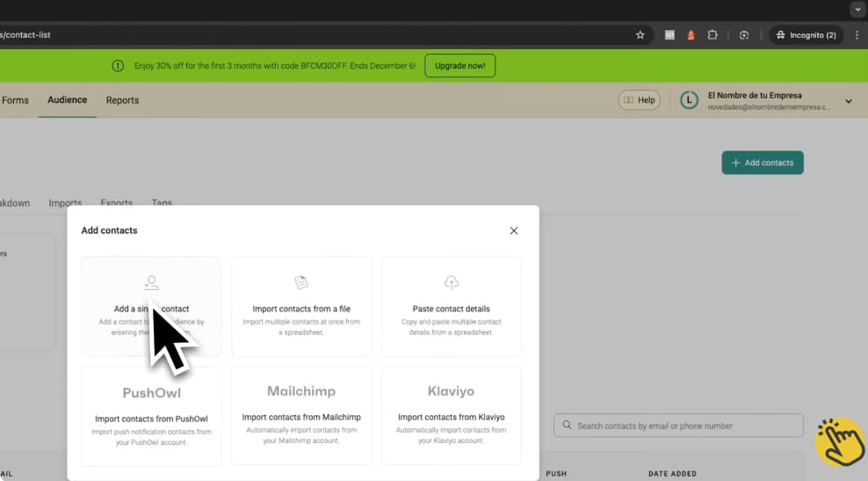Image resolution: width=868 pixels, height=481 pixels.
Task: Switch to the Tags tab
Action: pyautogui.click(x=162, y=202)
